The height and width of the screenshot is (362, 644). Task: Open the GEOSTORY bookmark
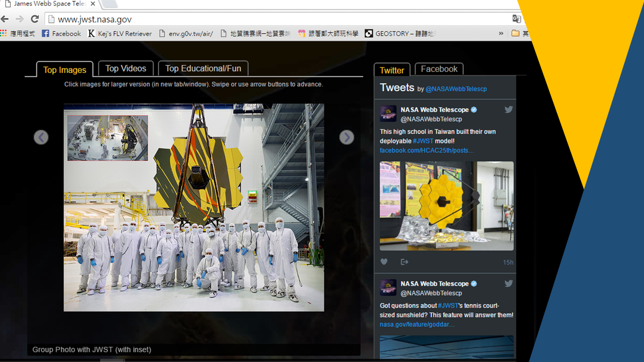pos(400,34)
